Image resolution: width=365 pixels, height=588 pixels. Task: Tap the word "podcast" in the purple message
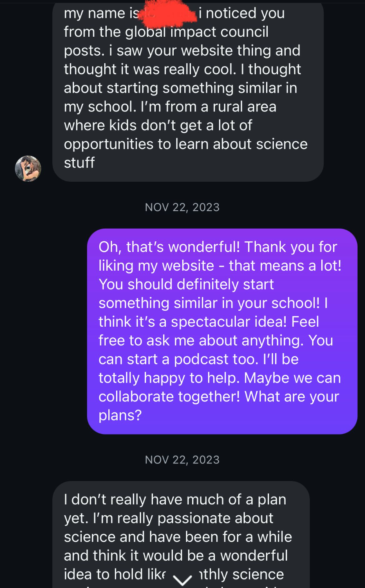click(201, 359)
